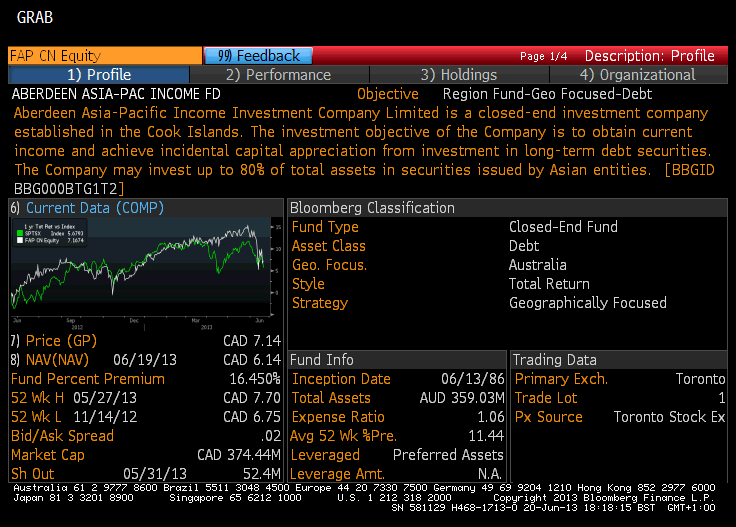Click the 'CAD 7.14' price value
Screen dimensions: 736x527
[x=252, y=340]
